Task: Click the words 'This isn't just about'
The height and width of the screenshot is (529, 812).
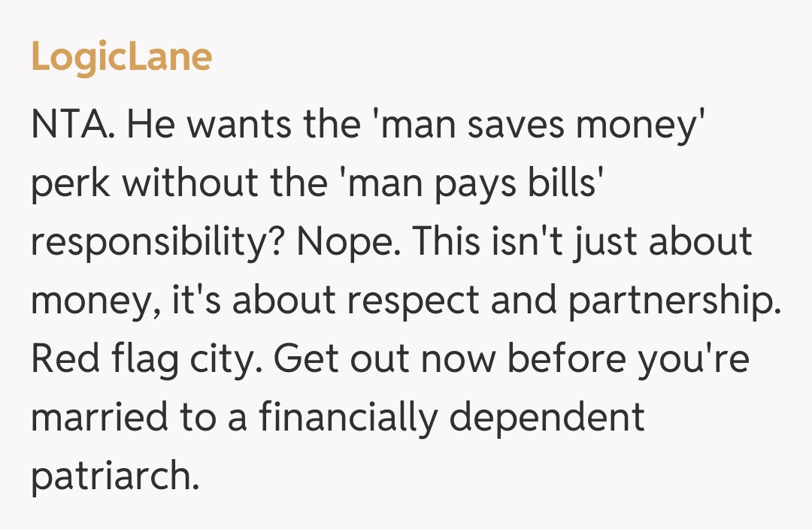Action: (582, 242)
